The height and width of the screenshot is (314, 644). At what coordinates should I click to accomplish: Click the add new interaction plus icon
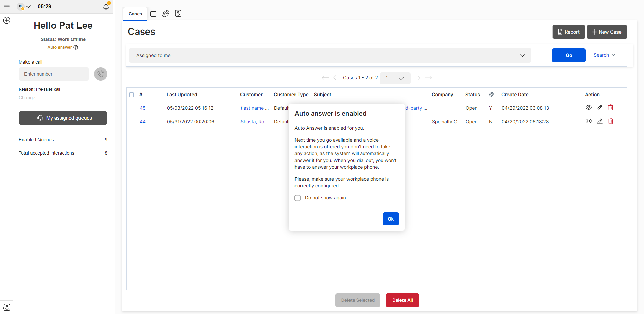click(x=7, y=20)
